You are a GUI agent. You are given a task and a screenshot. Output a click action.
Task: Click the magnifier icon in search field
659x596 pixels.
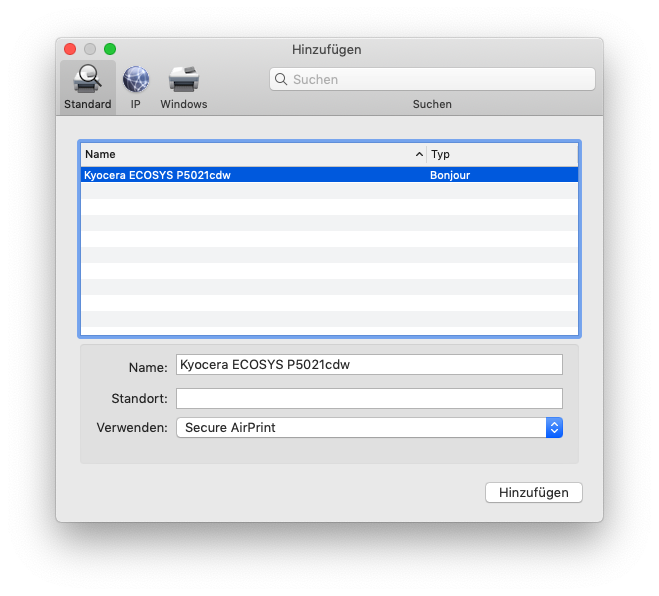click(281, 79)
